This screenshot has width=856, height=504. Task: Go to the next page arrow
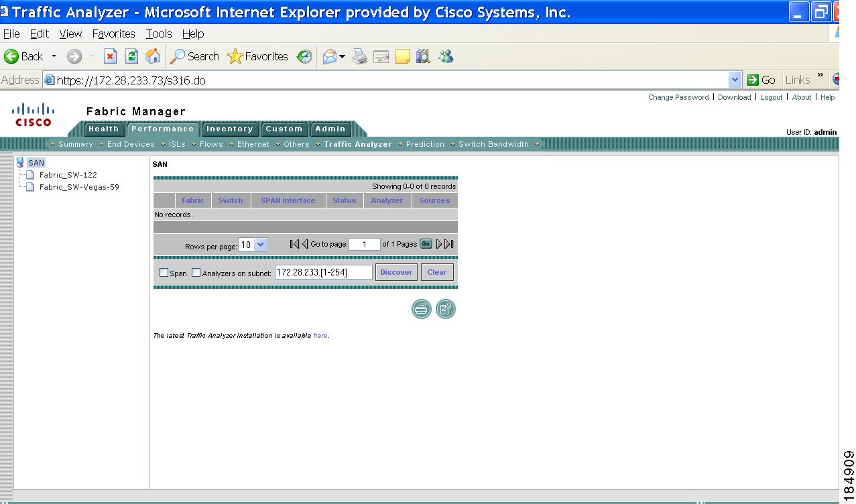[440, 244]
